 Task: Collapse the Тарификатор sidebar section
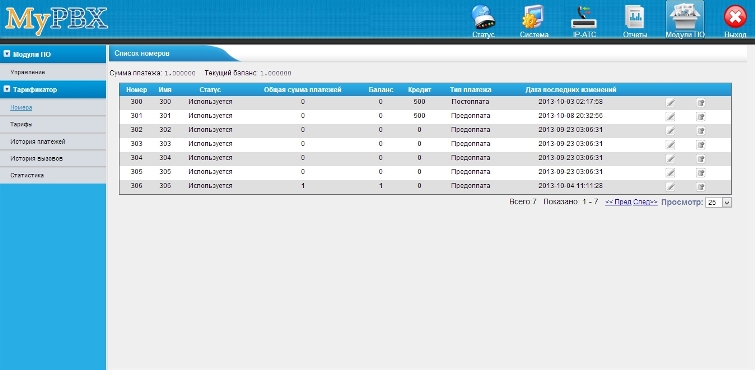(7, 89)
